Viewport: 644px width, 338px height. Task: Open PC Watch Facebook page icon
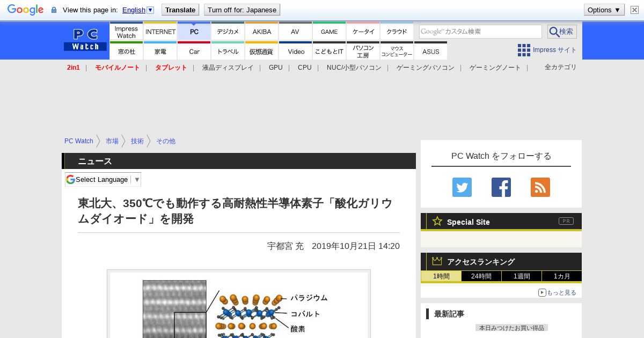tap(501, 187)
